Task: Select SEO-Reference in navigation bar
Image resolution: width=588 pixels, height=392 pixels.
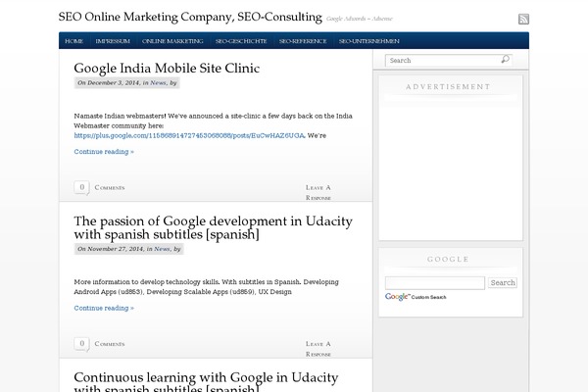Action: pos(303,41)
